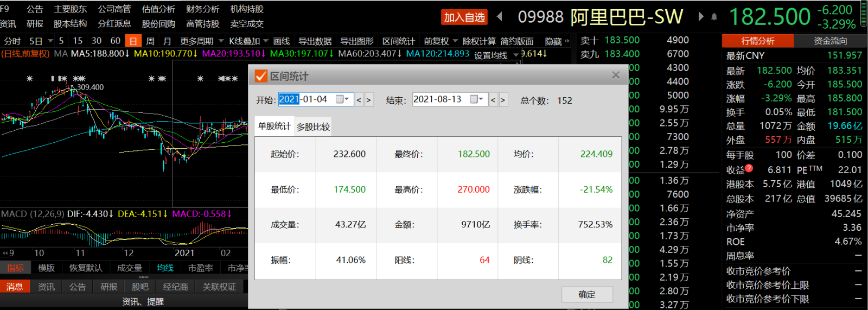
Task: Open 卖空成交 link
Action: 247,24
